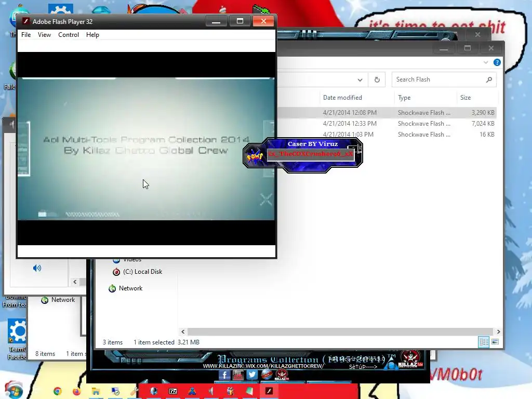This screenshot has width=532, height=399.
Task: Open the 7-Zip taskbar icon
Action: (173, 391)
